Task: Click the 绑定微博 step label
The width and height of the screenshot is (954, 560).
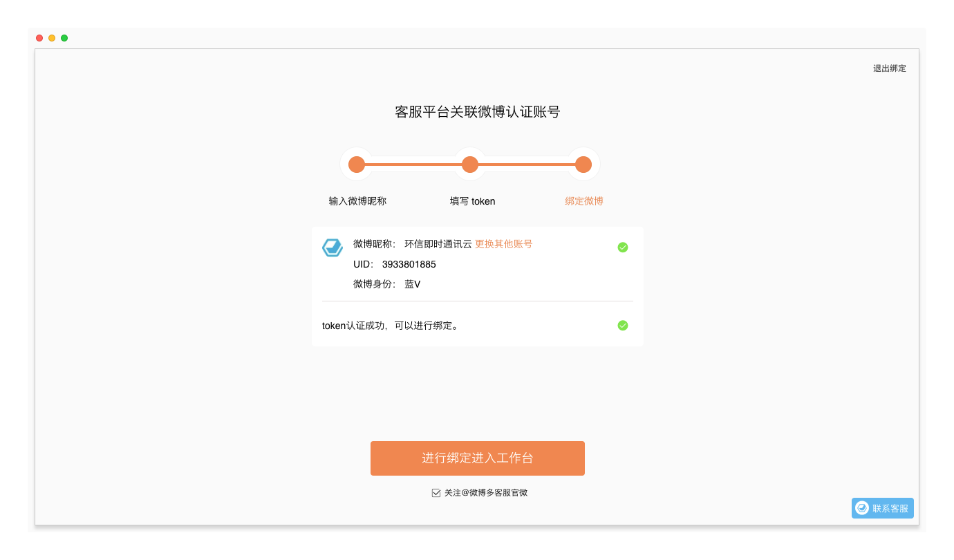Action: coord(584,201)
